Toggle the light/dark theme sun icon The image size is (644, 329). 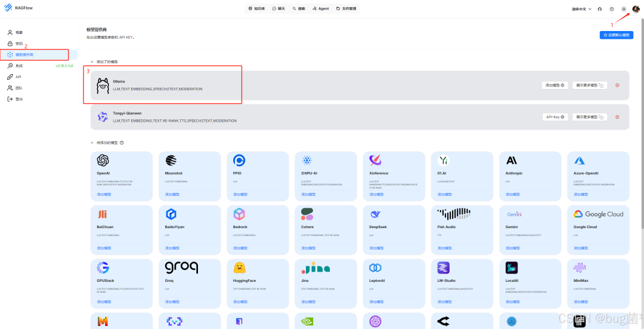pyautogui.click(x=624, y=8)
